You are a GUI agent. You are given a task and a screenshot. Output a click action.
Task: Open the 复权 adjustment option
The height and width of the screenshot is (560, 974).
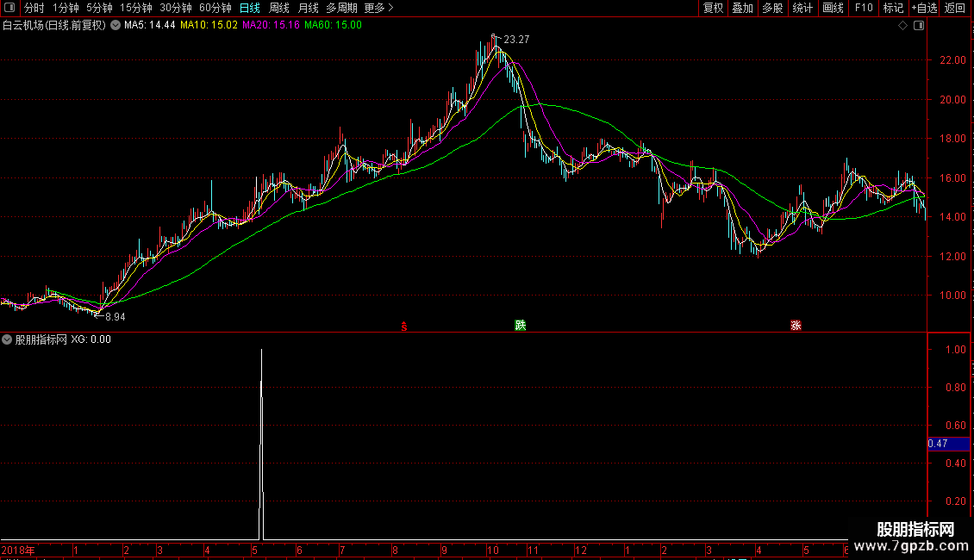point(713,8)
